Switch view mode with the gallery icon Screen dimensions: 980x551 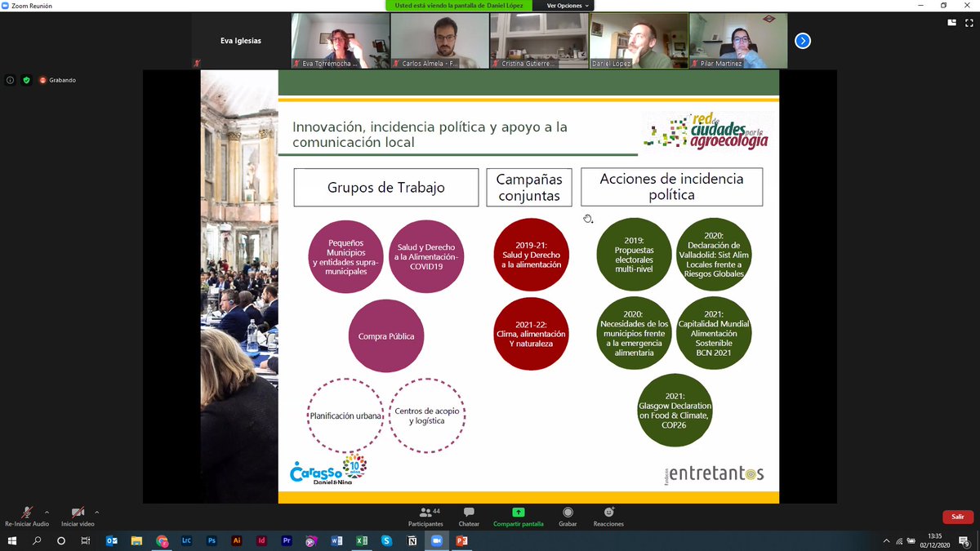click(x=951, y=23)
